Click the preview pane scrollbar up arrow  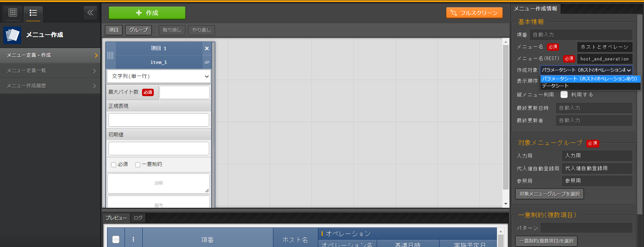pyautogui.click(x=501, y=232)
